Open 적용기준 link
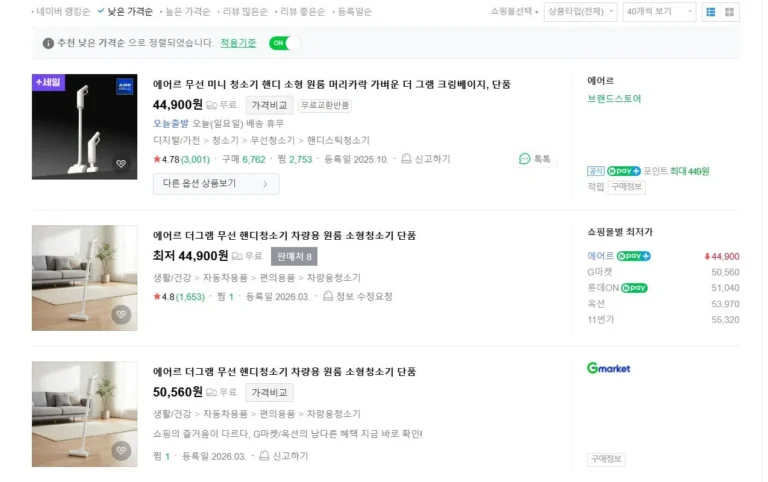Image resolution: width=768 pixels, height=482 pixels. [x=237, y=43]
